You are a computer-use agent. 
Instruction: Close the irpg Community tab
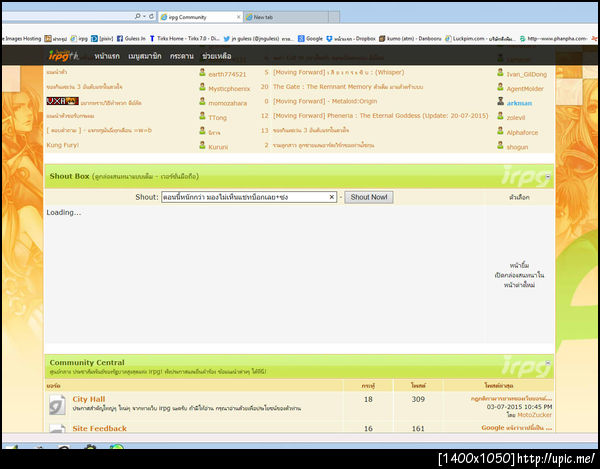point(238,17)
